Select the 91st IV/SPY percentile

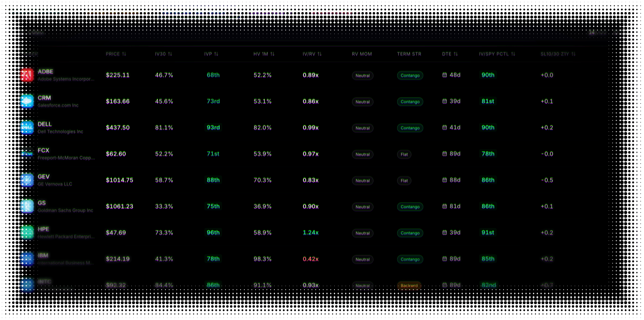(488, 232)
